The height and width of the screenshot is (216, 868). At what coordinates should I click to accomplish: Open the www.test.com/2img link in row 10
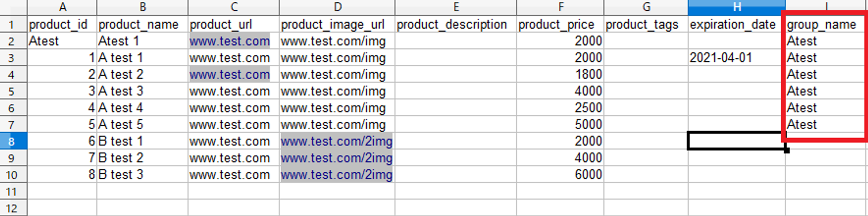coord(336,175)
